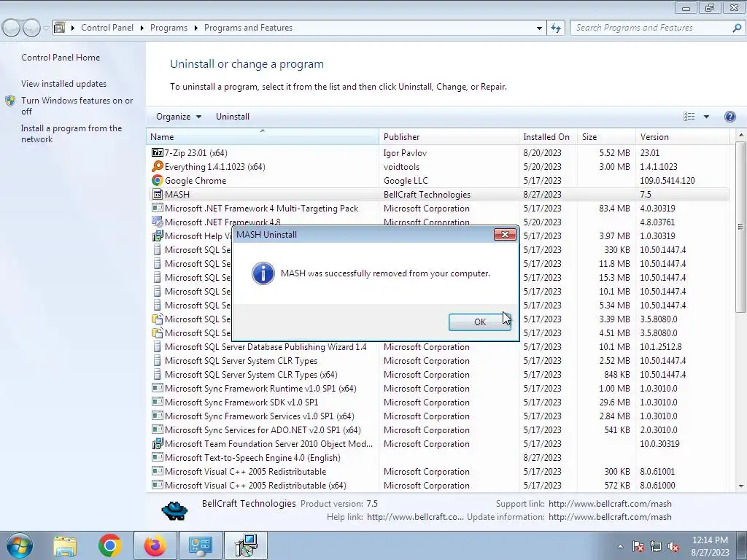747x560 pixels.
Task: Open the bellcraft.com/mash support link
Action: (x=611, y=504)
